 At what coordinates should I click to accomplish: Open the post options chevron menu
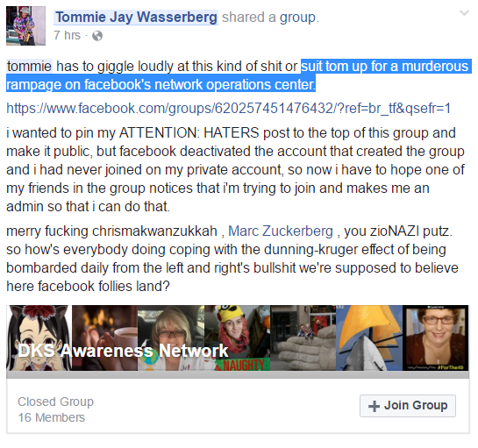(x=464, y=13)
